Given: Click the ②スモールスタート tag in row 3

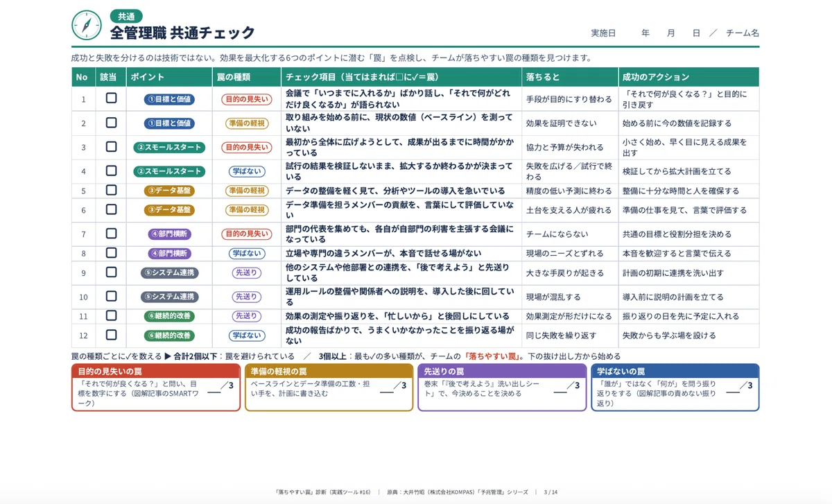Looking at the screenshot, I should tap(169, 147).
